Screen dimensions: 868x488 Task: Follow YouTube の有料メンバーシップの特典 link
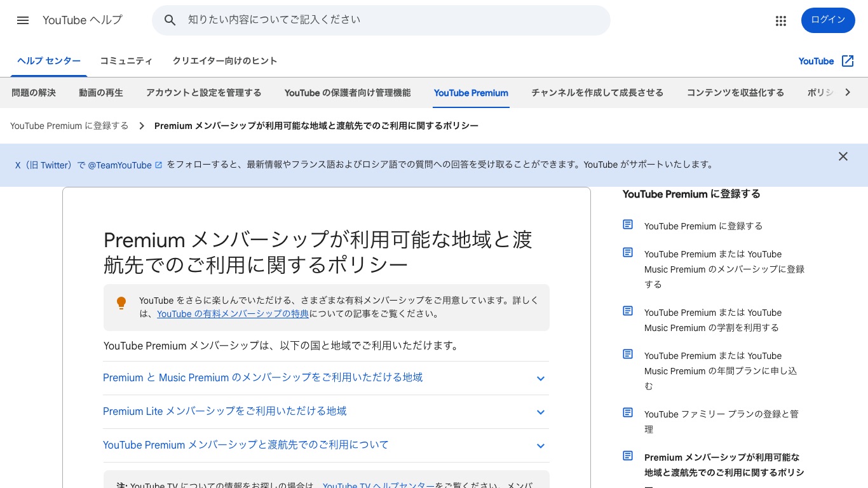point(233,314)
